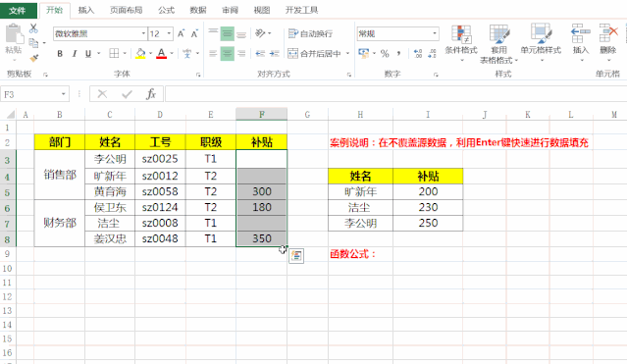Open text orientation options

pyautogui.click(x=260, y=33)
